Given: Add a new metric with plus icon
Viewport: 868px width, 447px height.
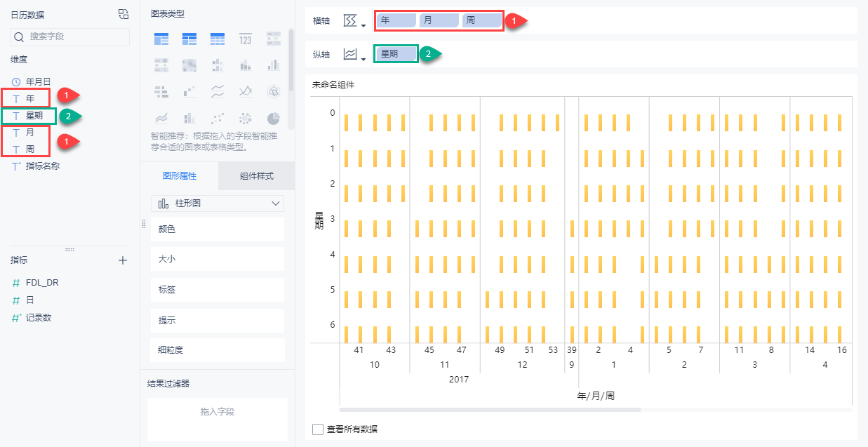Looking at the screenshot, I should (123, 260).
